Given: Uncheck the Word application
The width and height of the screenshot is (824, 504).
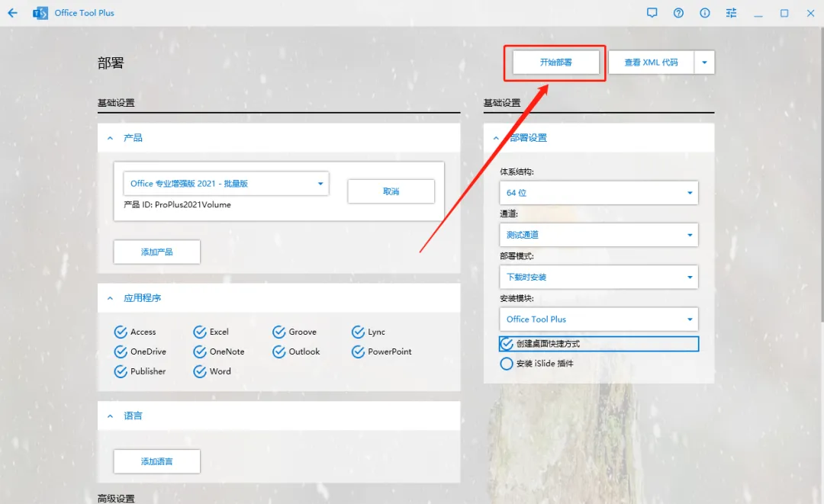Looking at the screenshot, I should coord(200,371).
